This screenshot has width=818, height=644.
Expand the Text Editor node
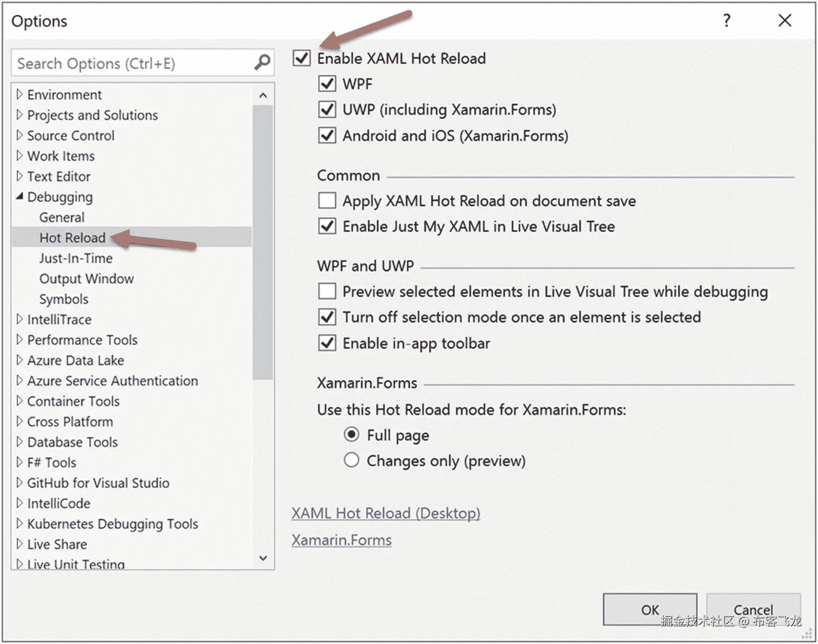[x=19, y=176]
